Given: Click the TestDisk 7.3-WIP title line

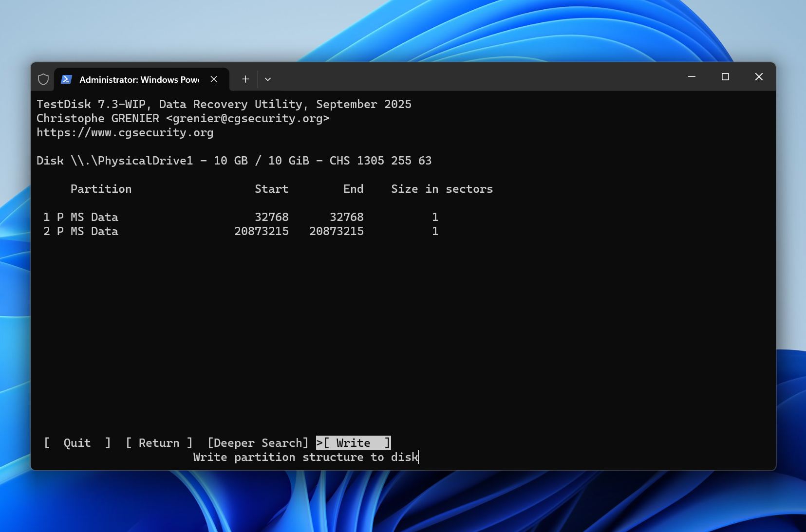Looking at the screenshot, I should click(224, 104).
